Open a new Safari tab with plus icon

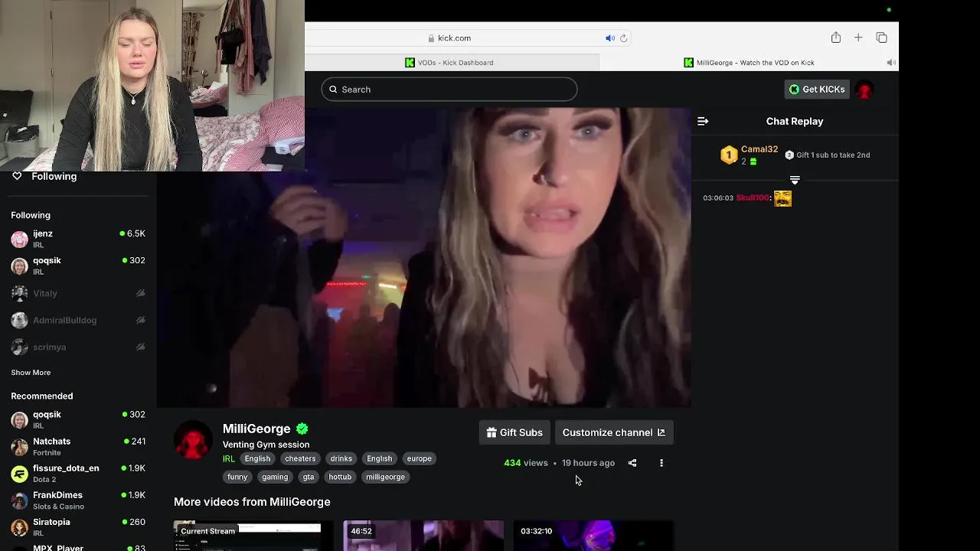858,37
